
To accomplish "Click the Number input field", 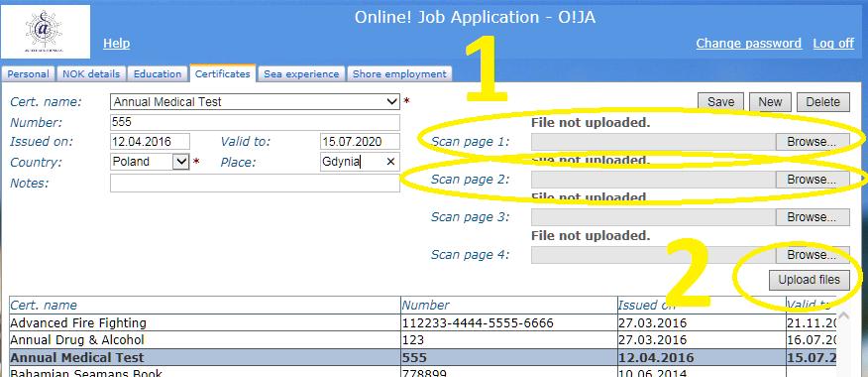I will point(255,122).
